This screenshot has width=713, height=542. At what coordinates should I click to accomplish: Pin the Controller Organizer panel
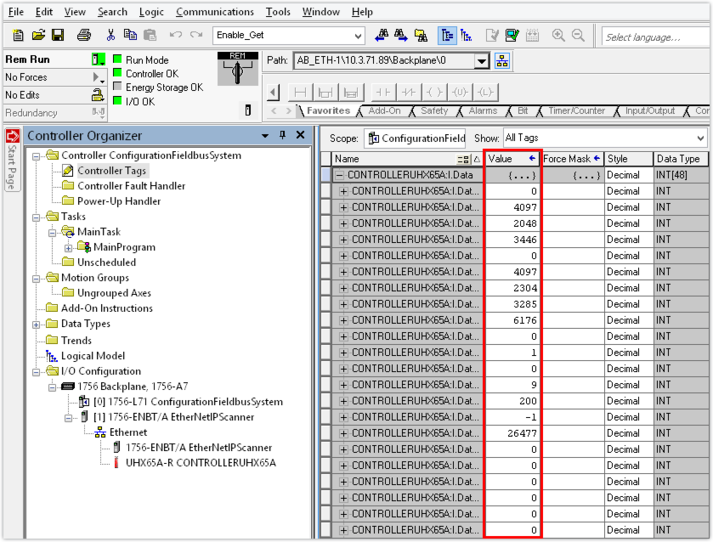(x=283, y=136)
